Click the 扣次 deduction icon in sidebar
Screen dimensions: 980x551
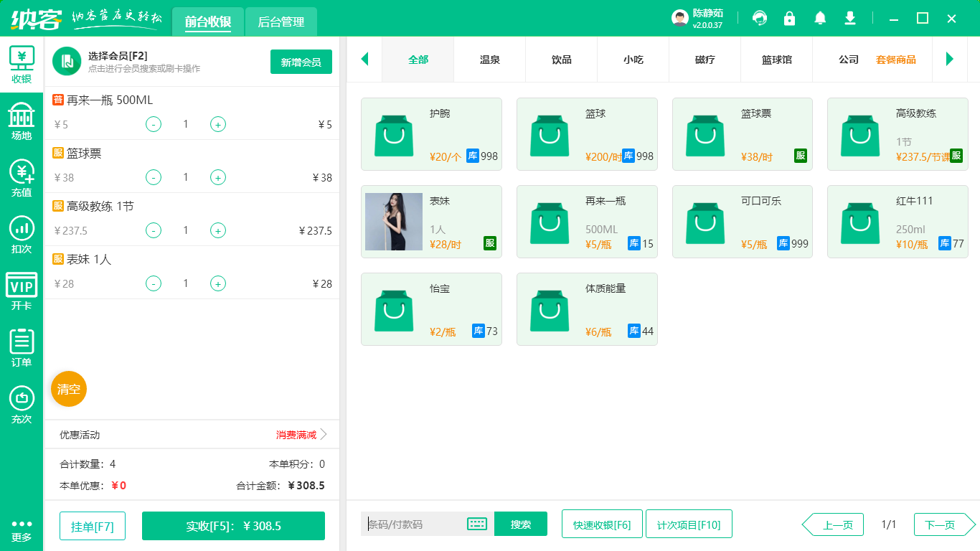click(x=21, y=230)
